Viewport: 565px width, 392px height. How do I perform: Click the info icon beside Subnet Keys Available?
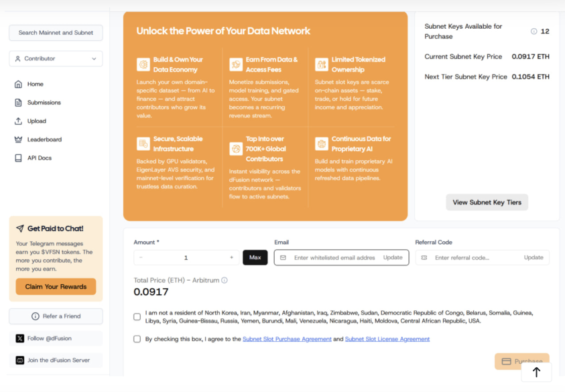click(x=534, y=31)
